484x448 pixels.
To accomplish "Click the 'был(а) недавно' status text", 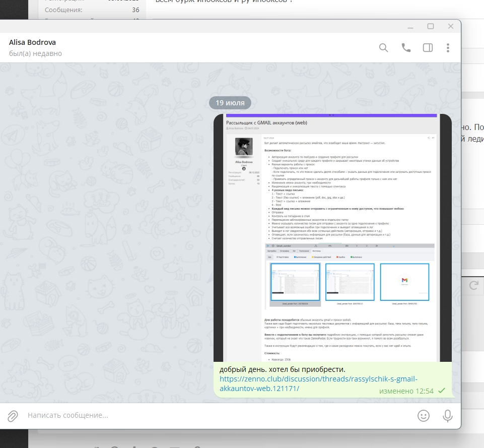I will click(x=35, y=53).
